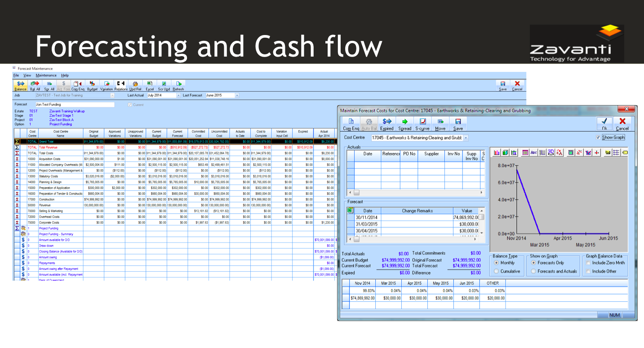The width and height of the screenshot is (644, 348).
Task: Enable Include Zero Mnth checkbox
Action: point(588,263)
